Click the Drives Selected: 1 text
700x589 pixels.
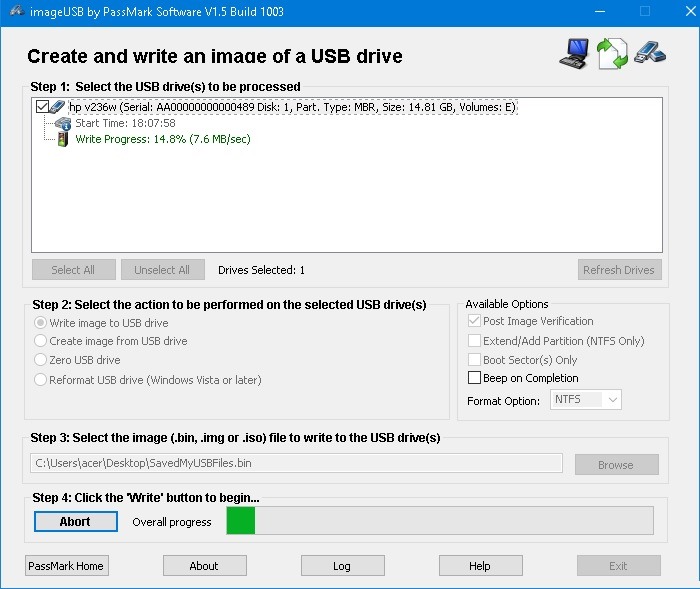click(261, 270)
